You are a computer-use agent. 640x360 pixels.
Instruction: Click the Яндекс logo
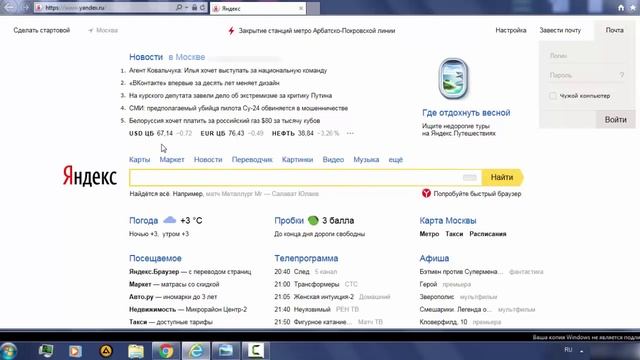[x=90, y=176]
